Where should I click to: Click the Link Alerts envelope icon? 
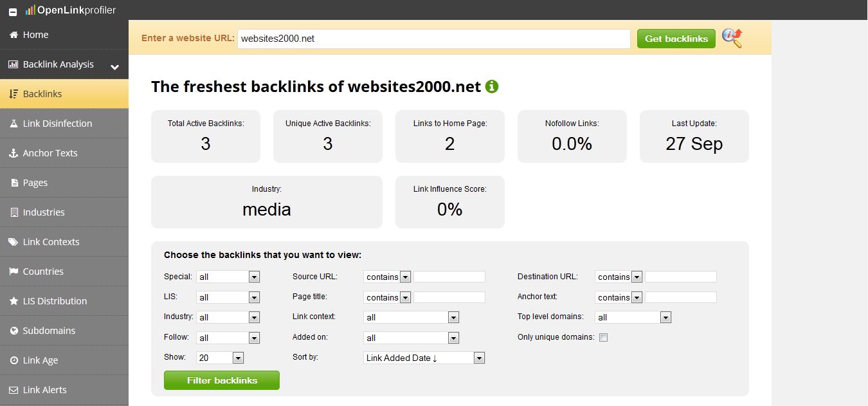(14, 390)
